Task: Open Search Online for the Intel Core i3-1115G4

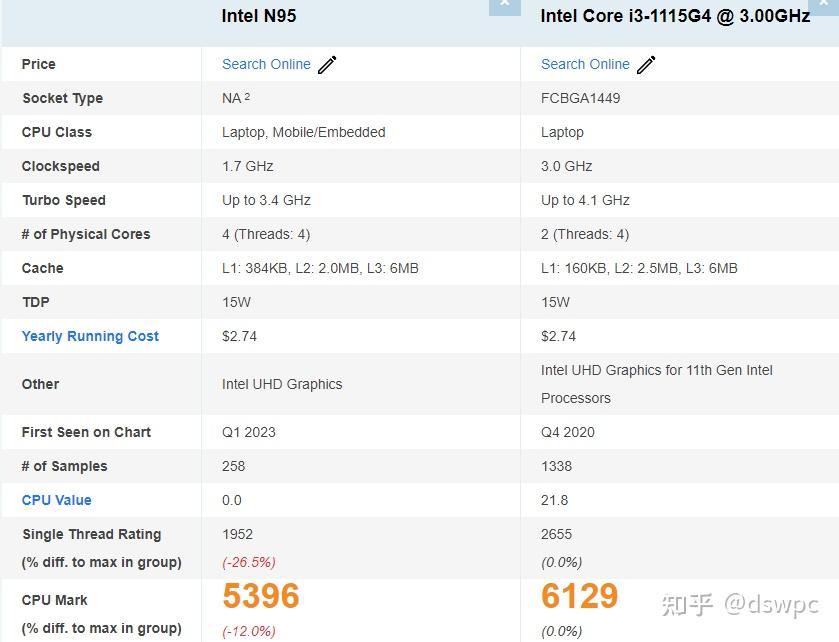Action: (x=584, y=64)
